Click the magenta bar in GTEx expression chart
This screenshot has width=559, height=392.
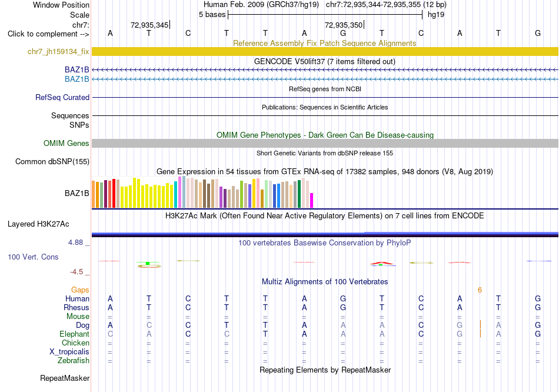[312, 201]
